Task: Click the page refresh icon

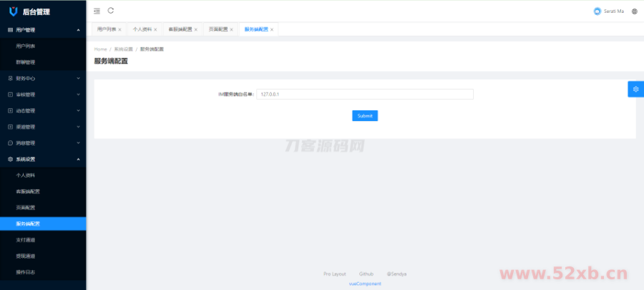Action: [x=111, y=11]
